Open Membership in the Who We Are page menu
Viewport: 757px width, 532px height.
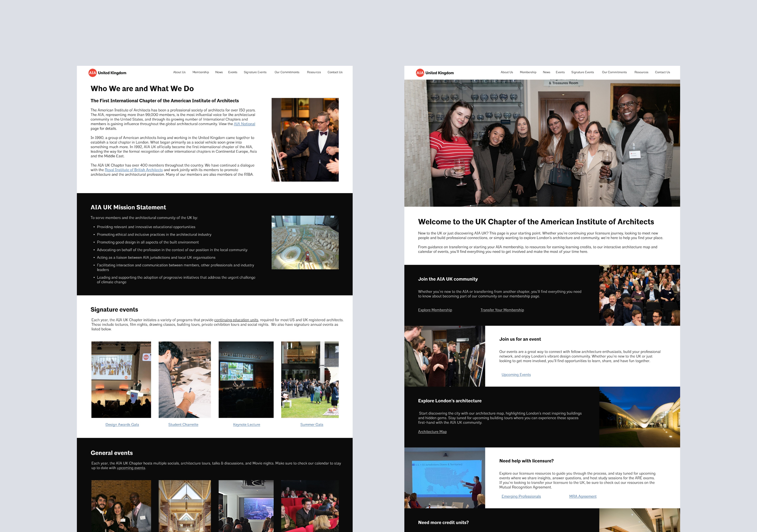[x=200, y=72]
